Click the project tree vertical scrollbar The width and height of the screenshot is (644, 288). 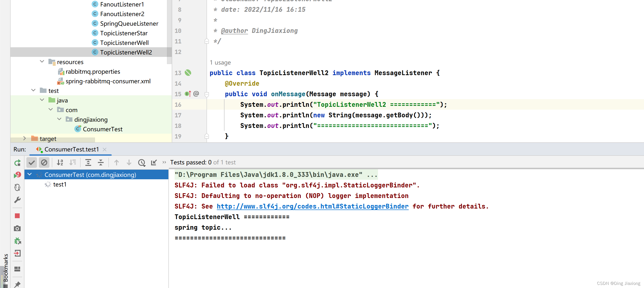[170, 32]
